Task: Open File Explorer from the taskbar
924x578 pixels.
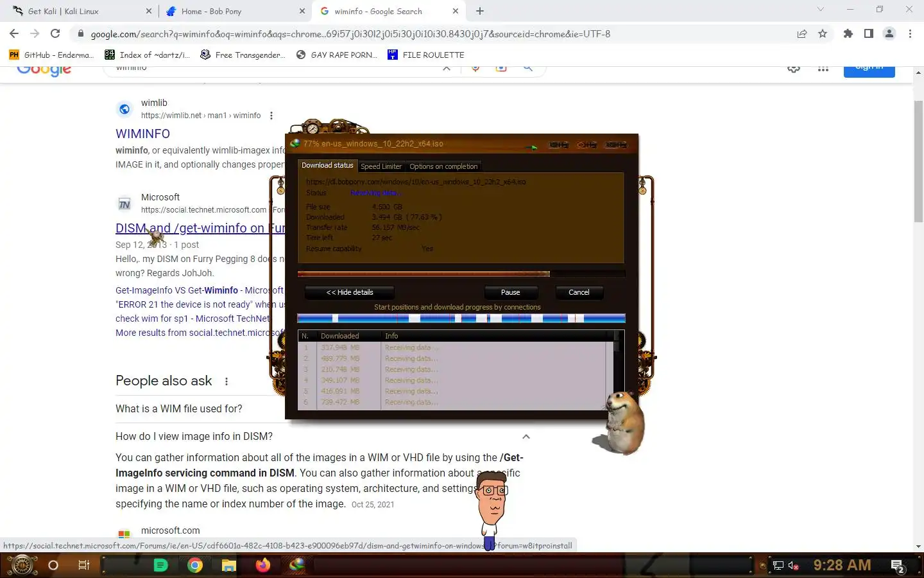Action: (x=229, y=565)
